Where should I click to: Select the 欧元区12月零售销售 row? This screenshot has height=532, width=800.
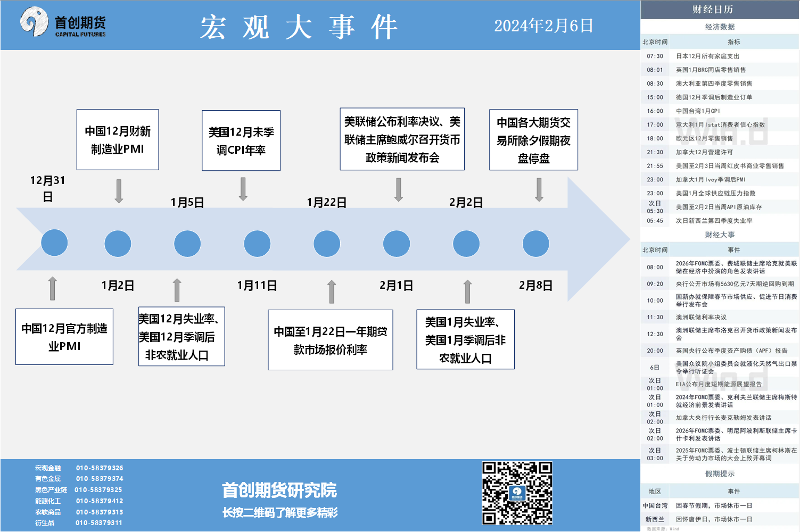pyautogui.click(x=720, y=138)
